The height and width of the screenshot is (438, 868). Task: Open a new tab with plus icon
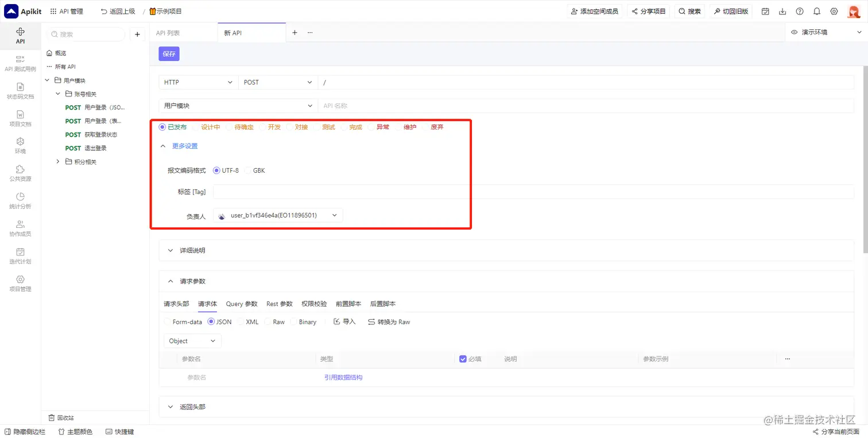coord(294,33)
